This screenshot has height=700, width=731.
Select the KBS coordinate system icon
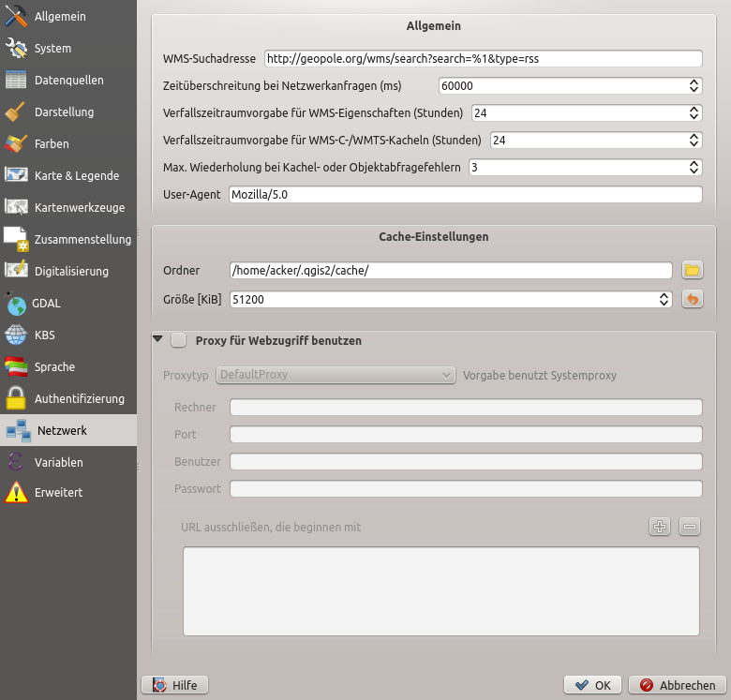[16, 335]
